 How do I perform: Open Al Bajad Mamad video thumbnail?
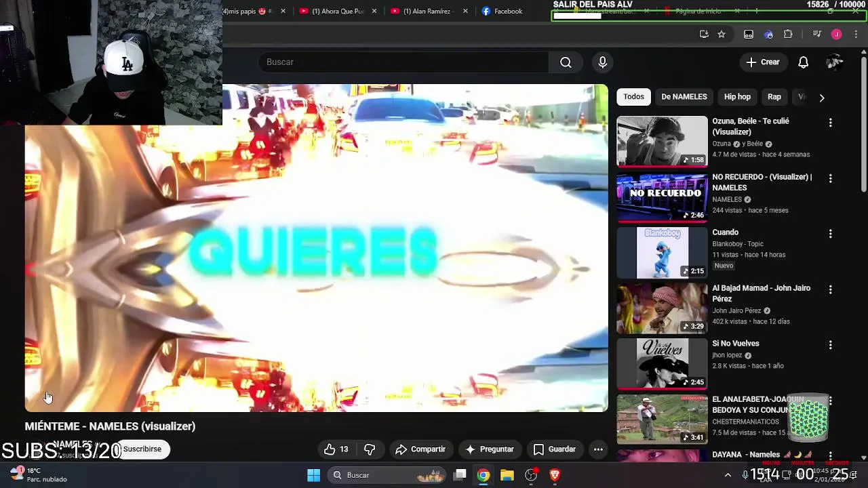coord(662,308)
